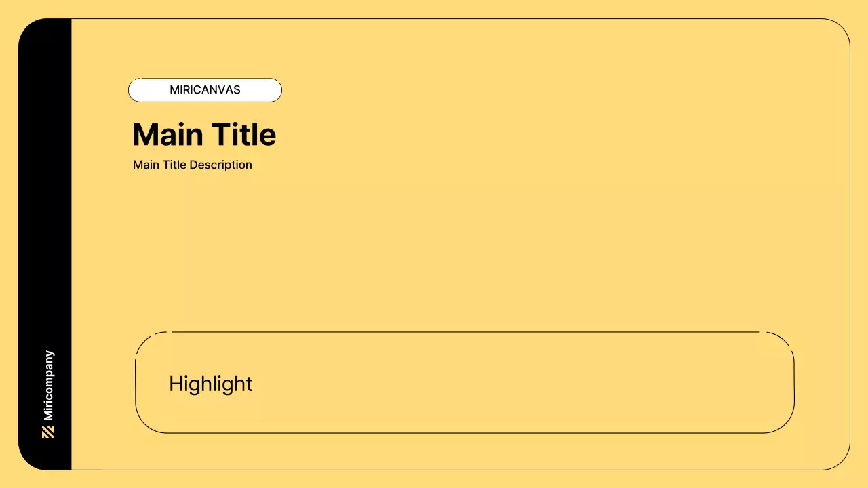Click the letter M in the MIRICANVAS label
Viewport: 868px width, 488px height.
(x=174, y=90)
